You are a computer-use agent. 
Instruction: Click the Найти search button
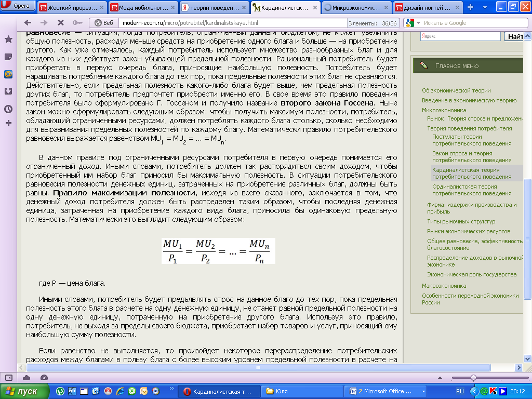[x=514, y=36]
